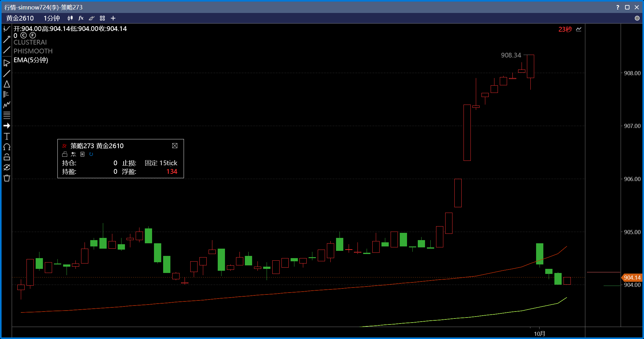
Task: Pick the diagonal line tool above pointer
Action: coord(7,50)
